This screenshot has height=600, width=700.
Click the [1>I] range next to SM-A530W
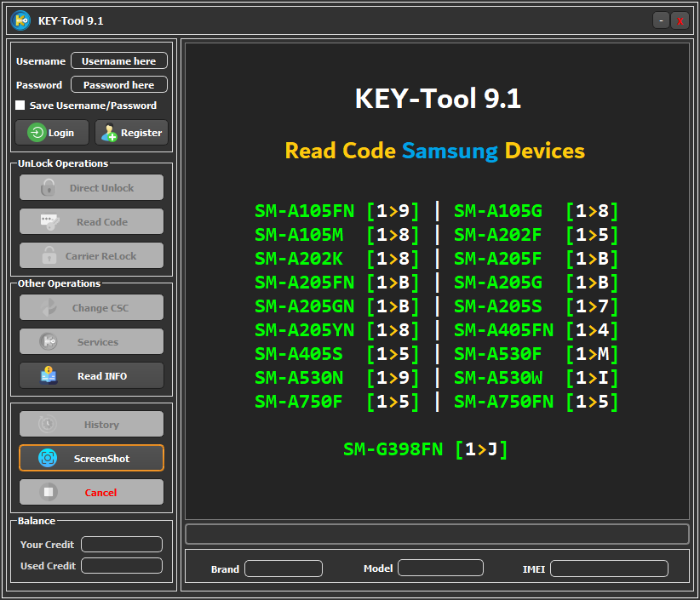coord(592,378)
